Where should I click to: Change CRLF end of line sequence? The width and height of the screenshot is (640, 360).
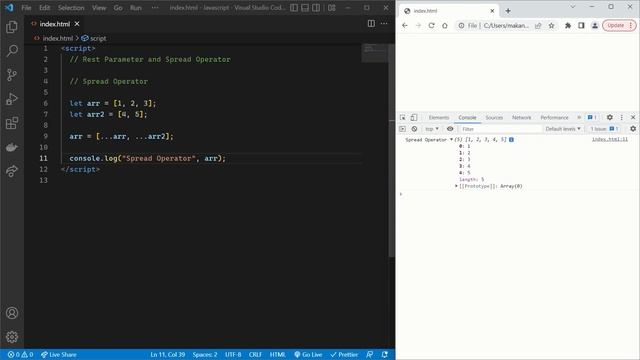pyautogui.click(x=255, y=355)
